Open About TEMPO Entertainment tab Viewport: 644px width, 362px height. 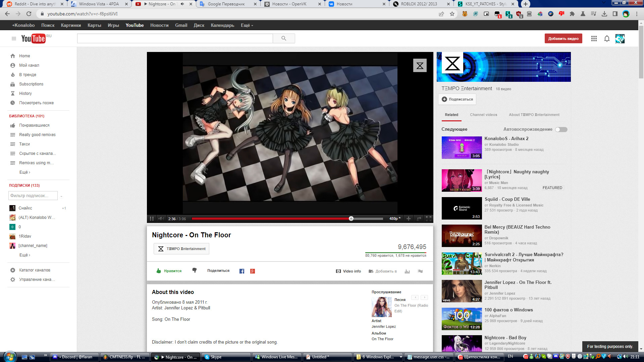pos(534,115)
